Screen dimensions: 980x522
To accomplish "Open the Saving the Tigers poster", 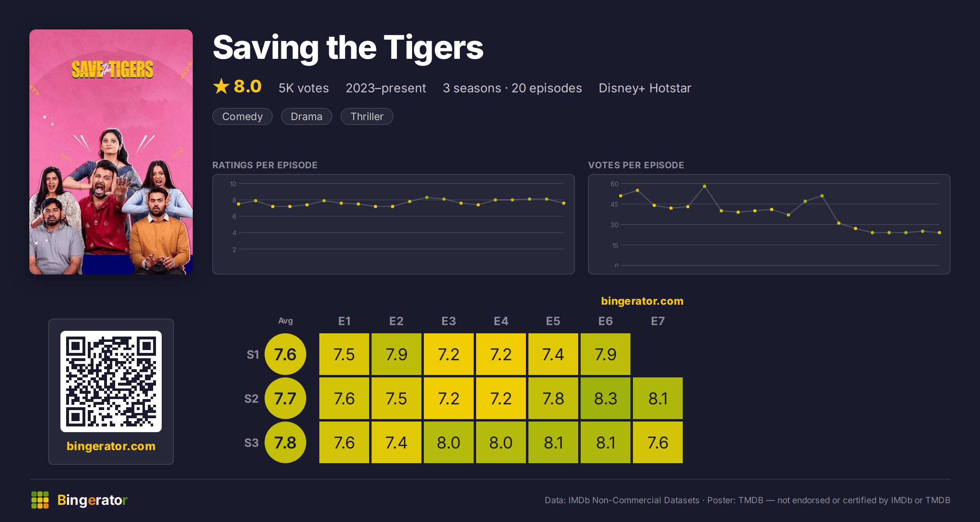I will click(111, 152).
